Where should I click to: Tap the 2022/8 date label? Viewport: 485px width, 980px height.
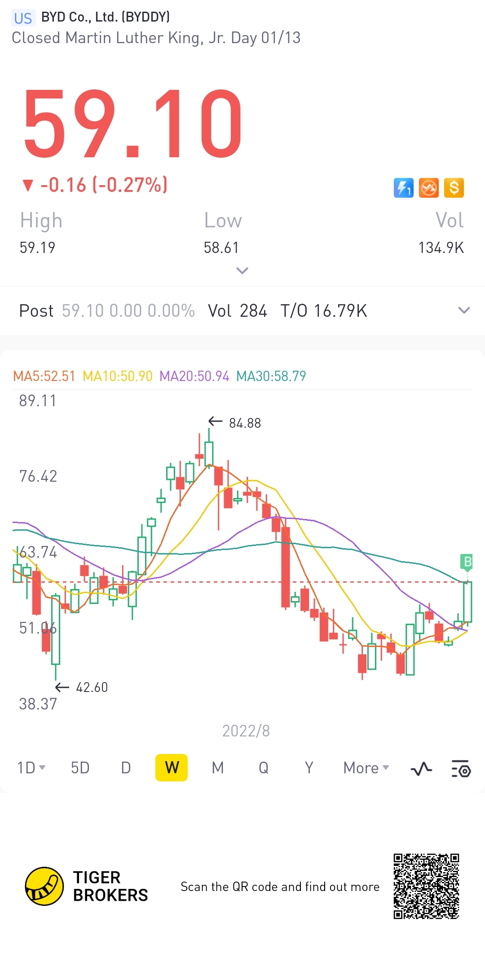pos(246,731)
